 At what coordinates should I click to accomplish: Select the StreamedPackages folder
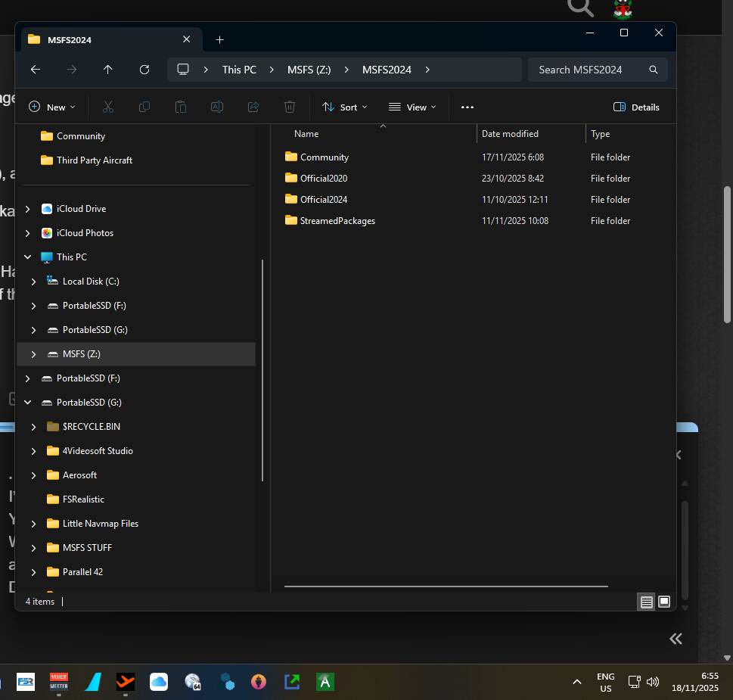tap(337, 221)
